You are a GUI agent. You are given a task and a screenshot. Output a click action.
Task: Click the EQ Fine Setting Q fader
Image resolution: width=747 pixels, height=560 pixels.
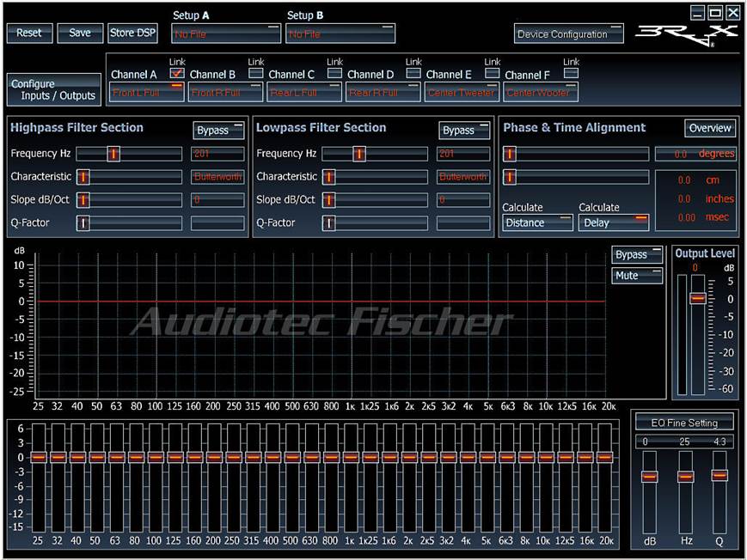719,475
